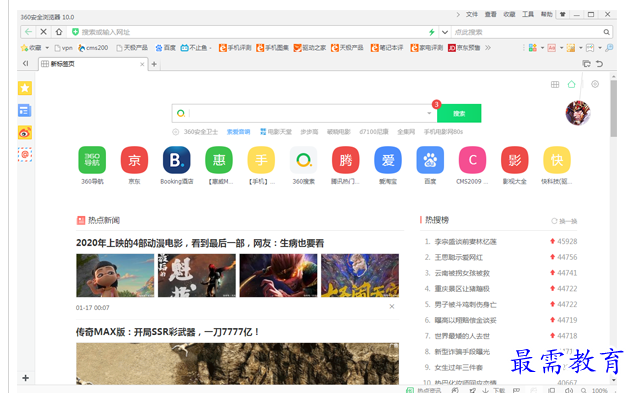Open the 2020 animated movies news headline
The width and height of the screenshot is (632, 393).
(x=200, y=243)
